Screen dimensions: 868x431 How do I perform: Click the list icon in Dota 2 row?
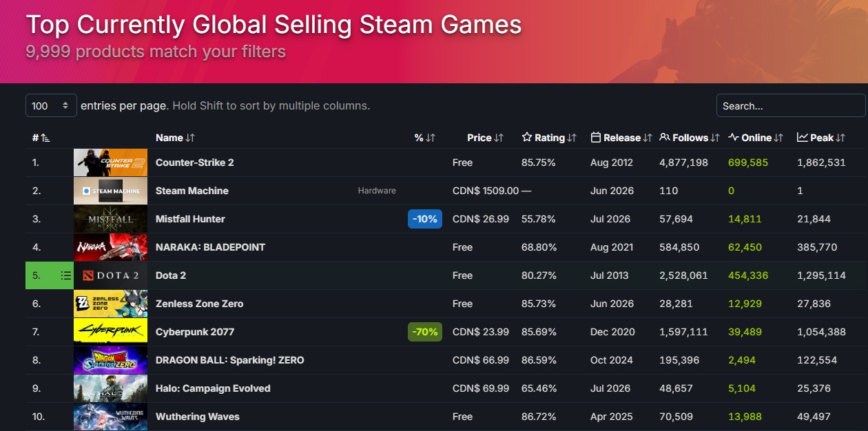[65, 275]
